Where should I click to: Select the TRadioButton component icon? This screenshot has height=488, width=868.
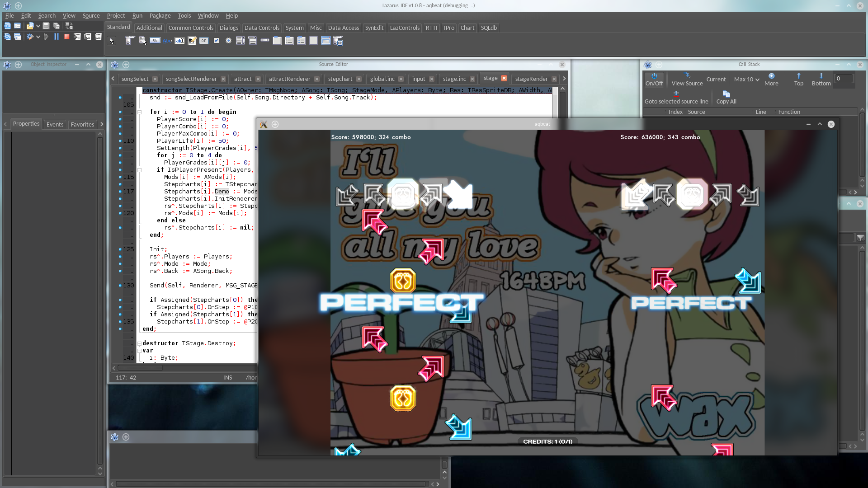tap(228, 41)
